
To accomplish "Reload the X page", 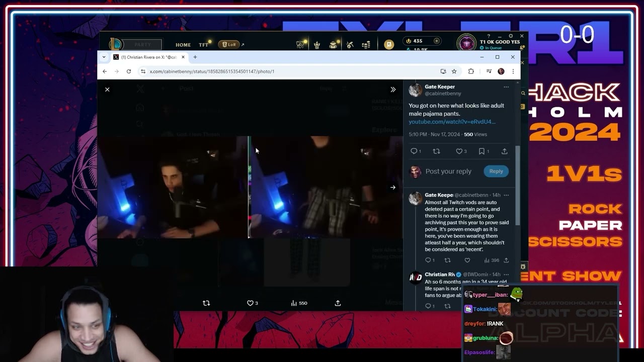I will [129, 71].
